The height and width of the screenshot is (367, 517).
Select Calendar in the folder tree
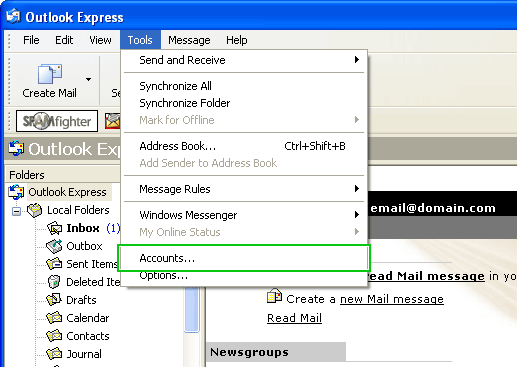click(88, 318)
